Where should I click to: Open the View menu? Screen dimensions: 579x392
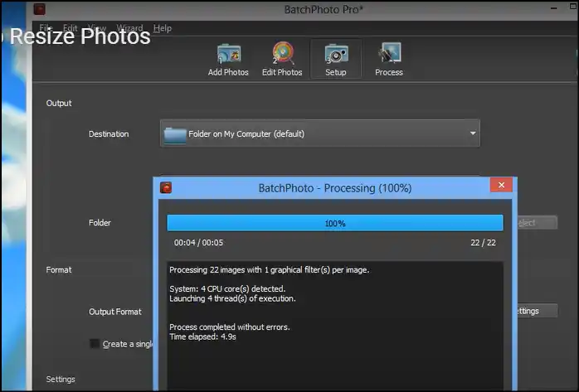pos(97,28)
